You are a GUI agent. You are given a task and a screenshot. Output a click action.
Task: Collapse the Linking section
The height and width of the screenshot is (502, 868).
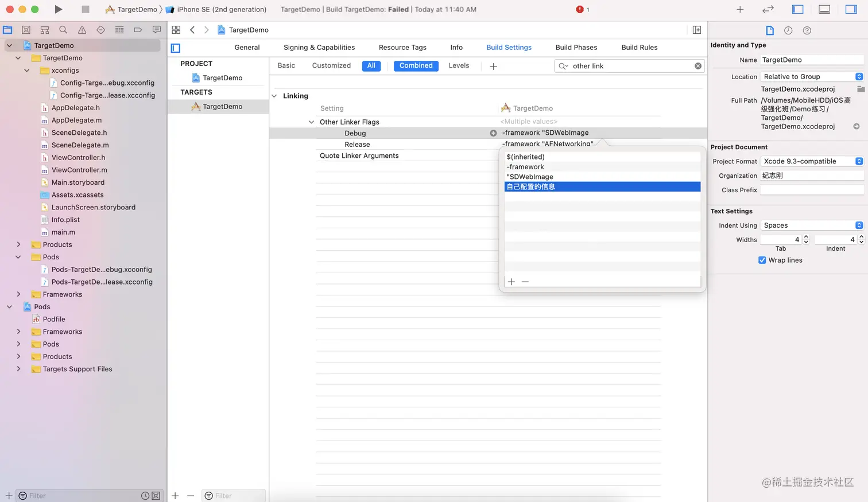(274, 96)
